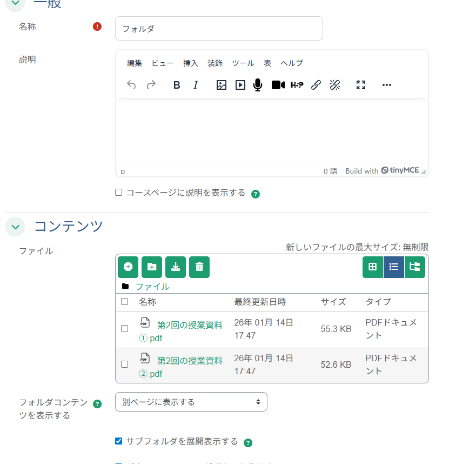Start audio recording with the microphone icon

coord(258,85)
